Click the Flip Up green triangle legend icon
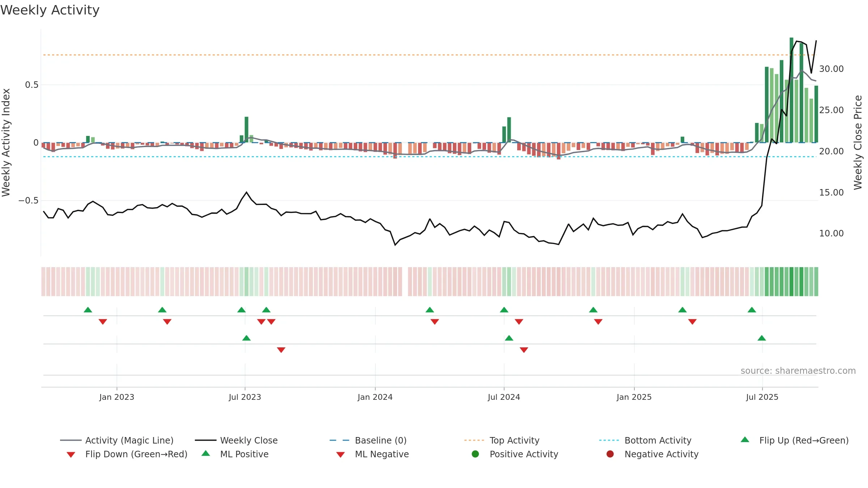This screenshot has width=868, height=488. pos(745,440)
